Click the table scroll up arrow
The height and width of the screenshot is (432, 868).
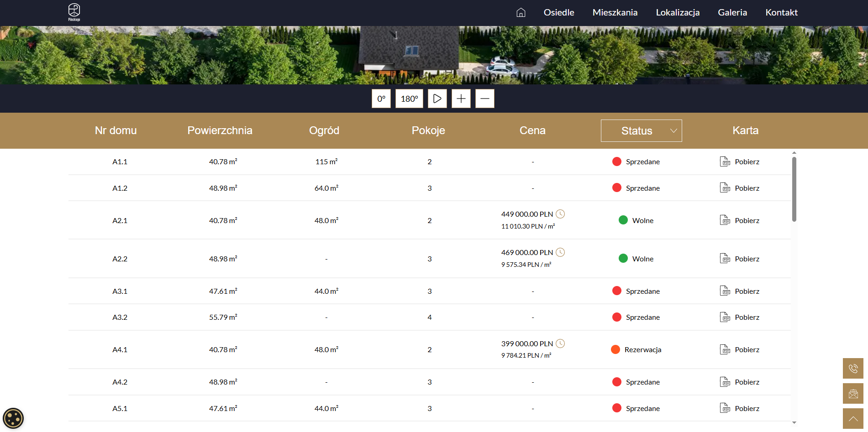(794, 153)
